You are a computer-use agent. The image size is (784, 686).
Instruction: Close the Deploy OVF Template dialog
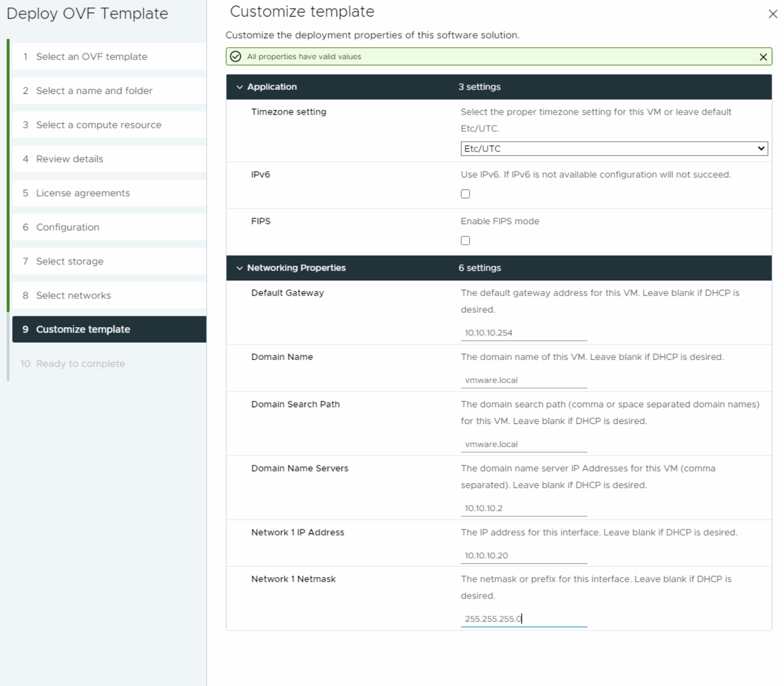click(774, 14)
